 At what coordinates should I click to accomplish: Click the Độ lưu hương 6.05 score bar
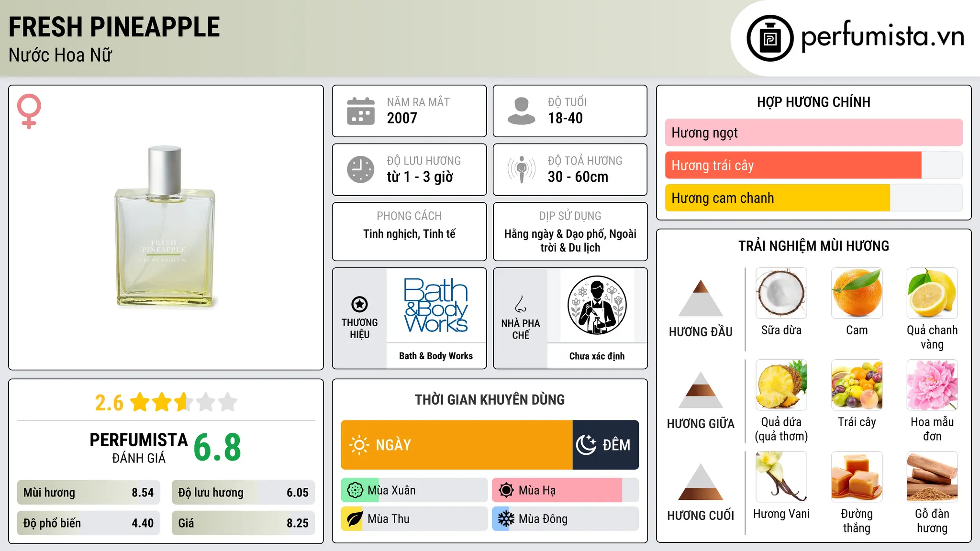point(244,493)
